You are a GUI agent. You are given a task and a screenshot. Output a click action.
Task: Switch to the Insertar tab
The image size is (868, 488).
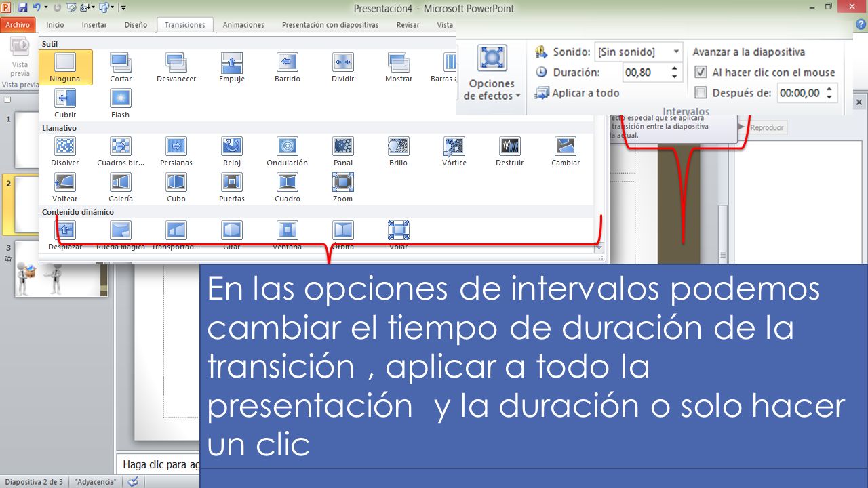coord(94,25)
